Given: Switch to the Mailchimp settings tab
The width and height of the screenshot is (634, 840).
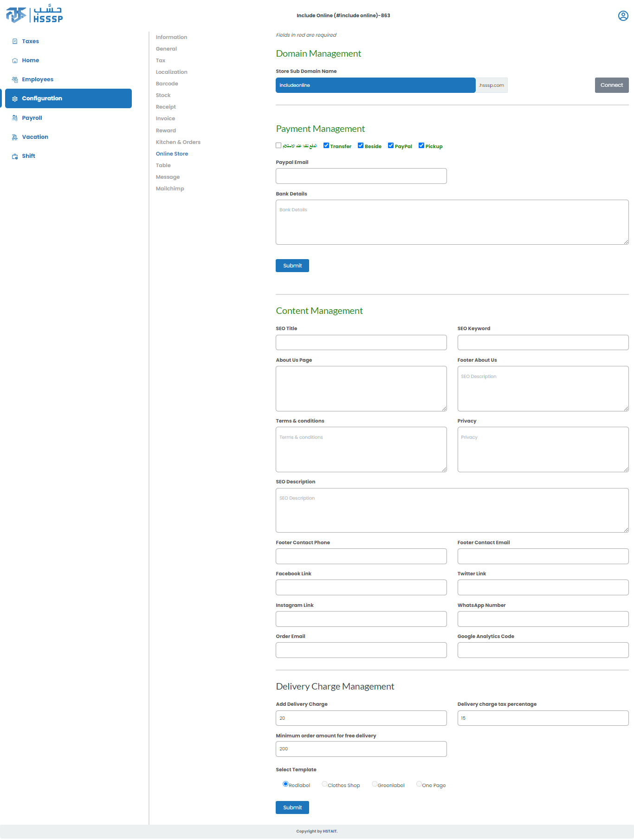Looking at the screenshot, I should [170, 189].
